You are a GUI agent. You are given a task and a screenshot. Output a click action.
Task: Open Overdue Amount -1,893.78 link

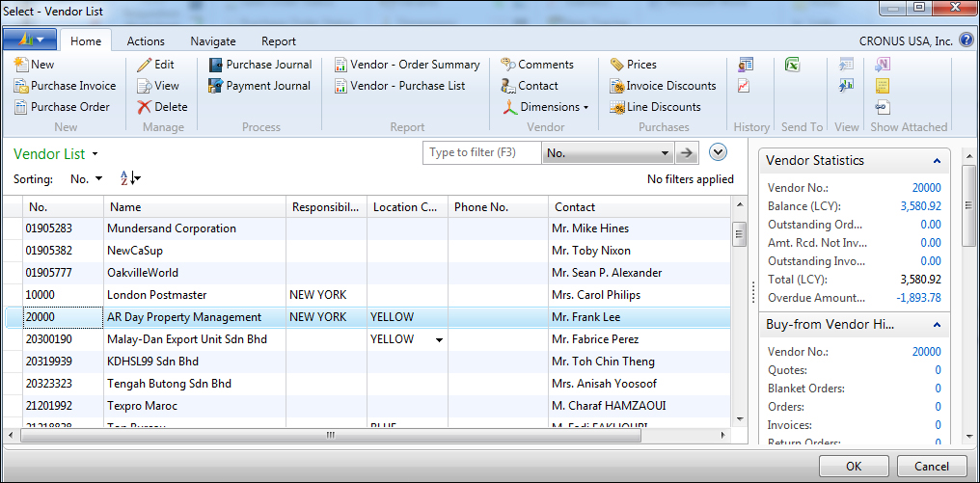pyautogui.click(x=918, y=298)
